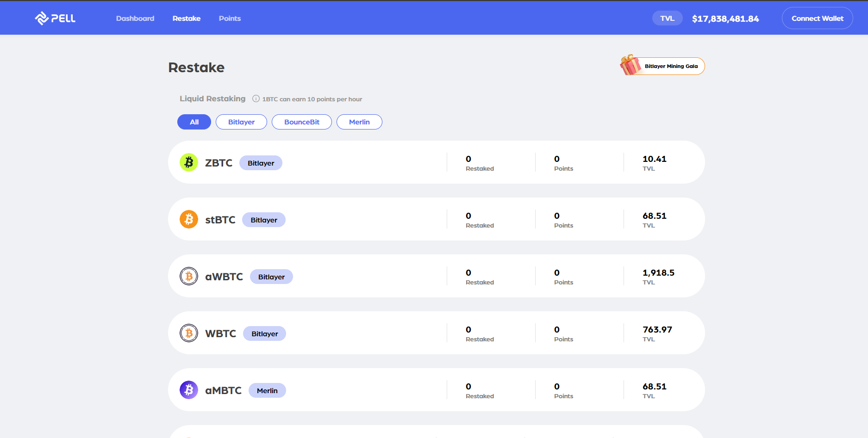
Task: Click the TVL badge in header
Action: [668, 19]
